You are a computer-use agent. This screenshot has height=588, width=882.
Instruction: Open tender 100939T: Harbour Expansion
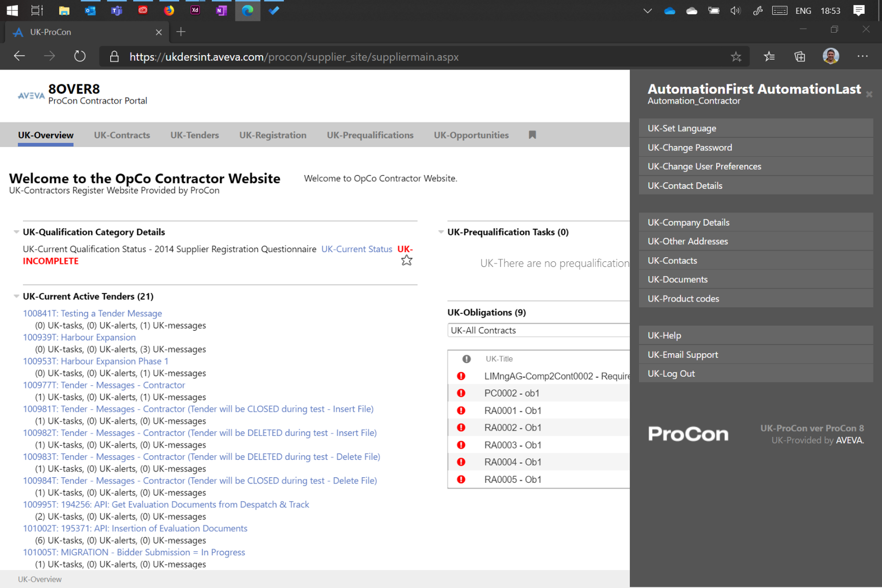79,337
